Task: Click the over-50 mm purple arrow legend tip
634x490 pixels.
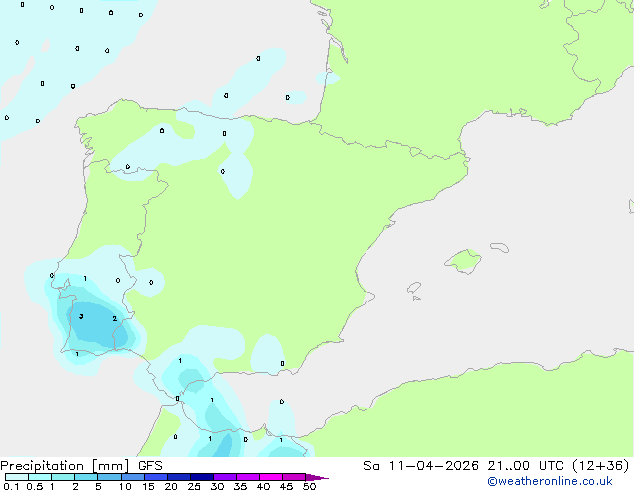Action: pyautogui.click(x=317, y=477)
